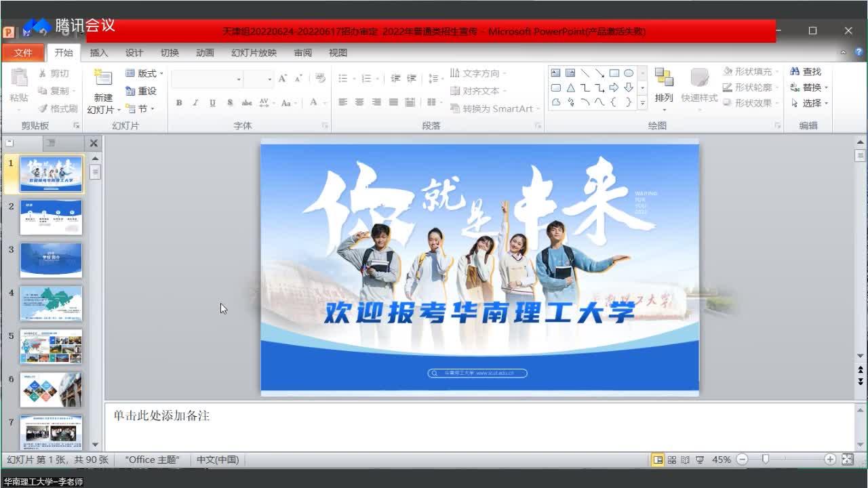Switch to the 幻灯片放映 tab
This screenshot has width=868, height=488.
(x=254, y=53)
